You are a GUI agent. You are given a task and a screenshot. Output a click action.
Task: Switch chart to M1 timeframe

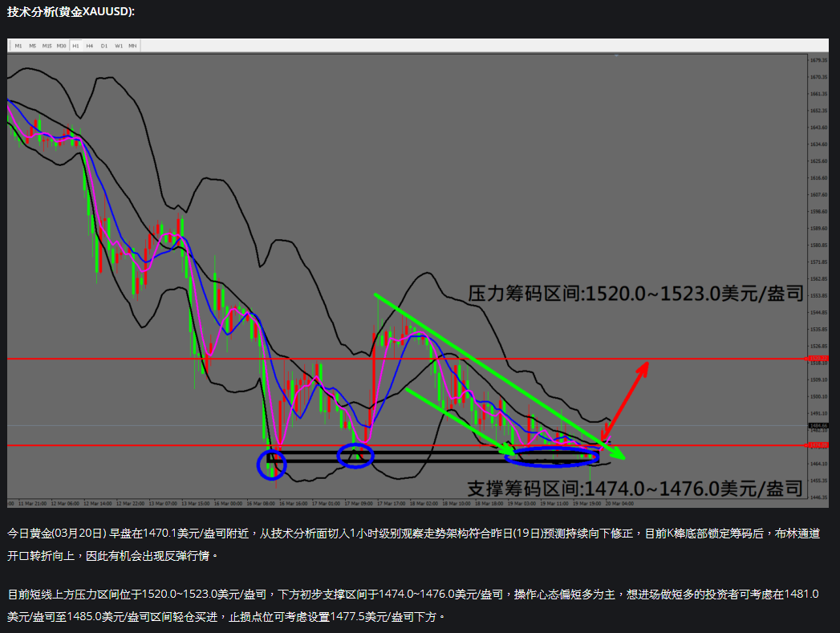tap(18, 46)
